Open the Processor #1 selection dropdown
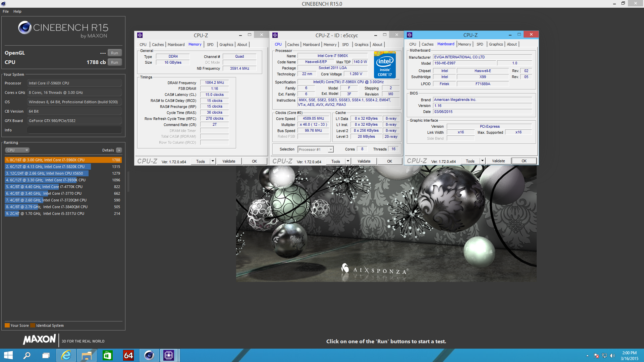644x362 pixels. 315,149
